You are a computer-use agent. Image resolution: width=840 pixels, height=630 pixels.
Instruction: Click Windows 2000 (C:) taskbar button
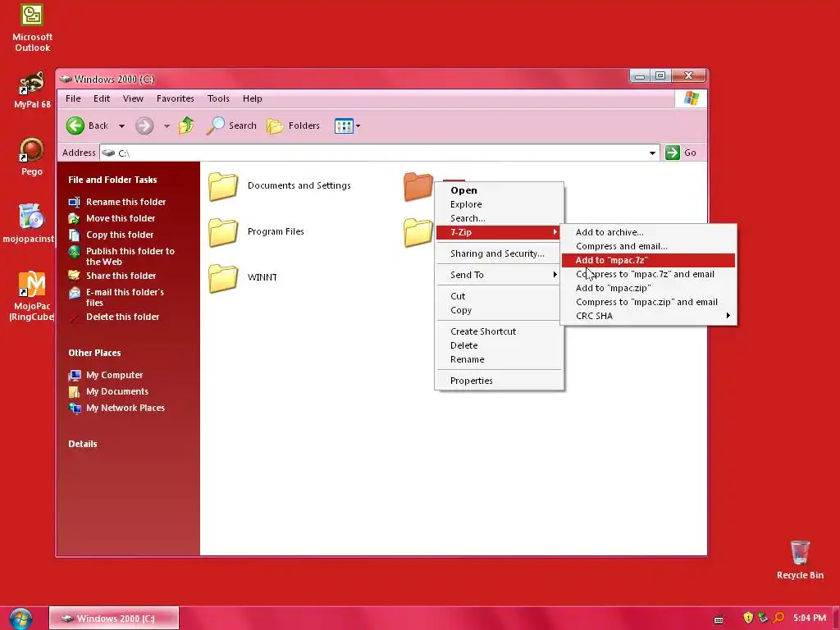click(x=113, y=619)
